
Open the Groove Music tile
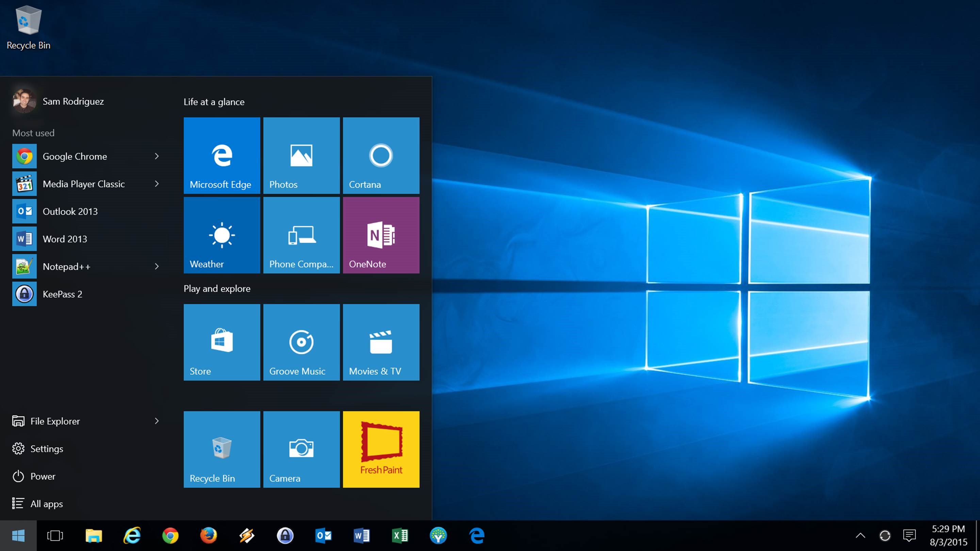(x=301, y=342)
